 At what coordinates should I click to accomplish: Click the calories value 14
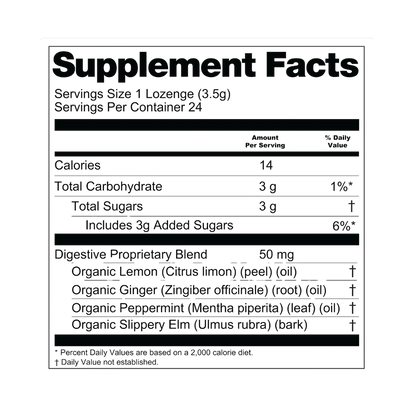pyautogui.click(x=266, y=165)
